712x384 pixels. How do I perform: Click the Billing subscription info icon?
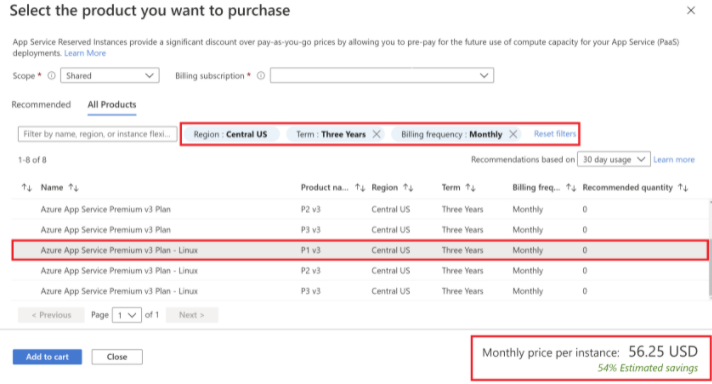261,76
